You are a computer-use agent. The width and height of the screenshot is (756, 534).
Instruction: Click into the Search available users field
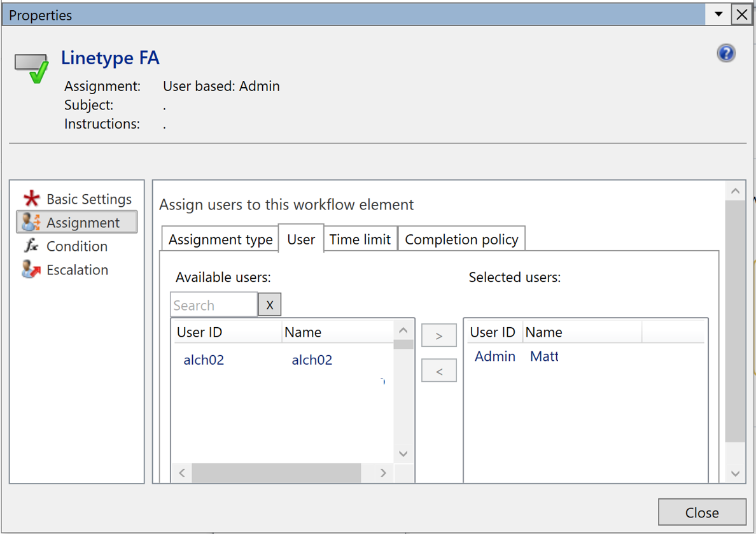pos(214,305)
